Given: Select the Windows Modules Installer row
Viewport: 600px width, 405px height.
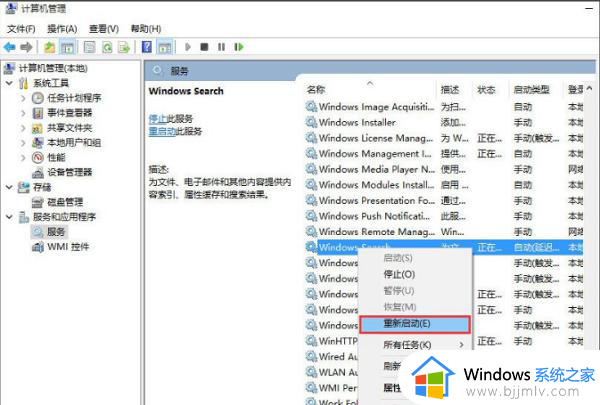Looking at the screenshot, I should coord(444,185).
